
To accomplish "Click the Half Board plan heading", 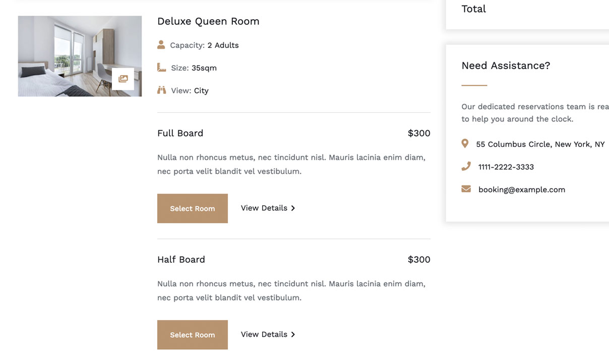I will tap(181, 260).
